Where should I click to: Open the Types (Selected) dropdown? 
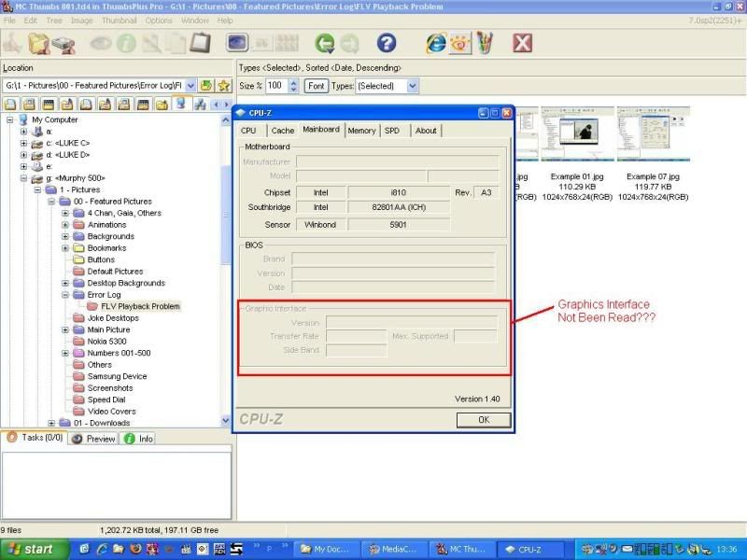(413, 86)
